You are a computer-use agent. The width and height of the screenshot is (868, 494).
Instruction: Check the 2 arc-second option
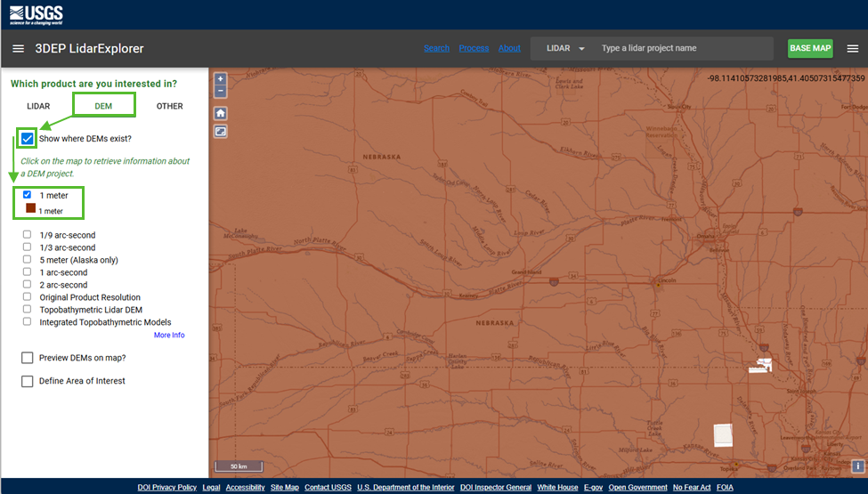pos(27,284)
